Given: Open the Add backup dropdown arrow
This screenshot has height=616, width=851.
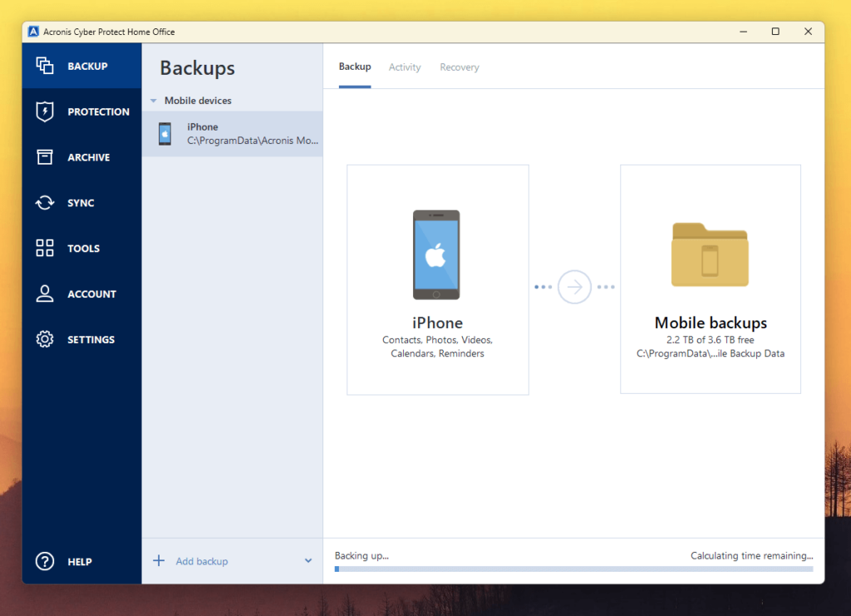Looking at the screenshot, I should click(x=308, y=561).
